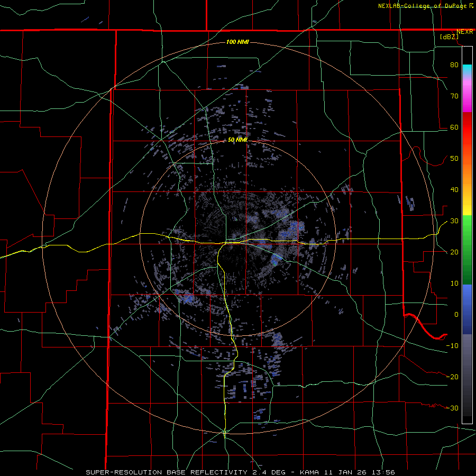The height and width of the screenshot is (476, 476).
Task: Click the KAMA radar site center point
Action: coord(237,239)
